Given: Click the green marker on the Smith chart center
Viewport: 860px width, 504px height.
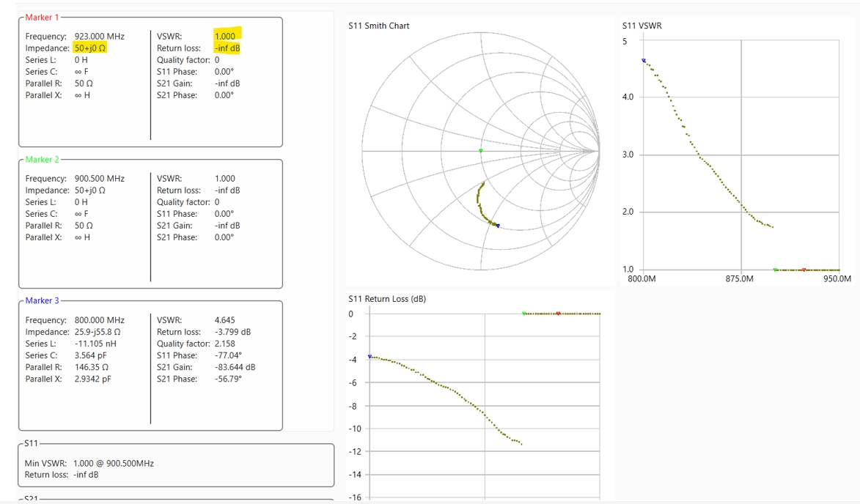Looking at the screenshot, I should [481, 151].
